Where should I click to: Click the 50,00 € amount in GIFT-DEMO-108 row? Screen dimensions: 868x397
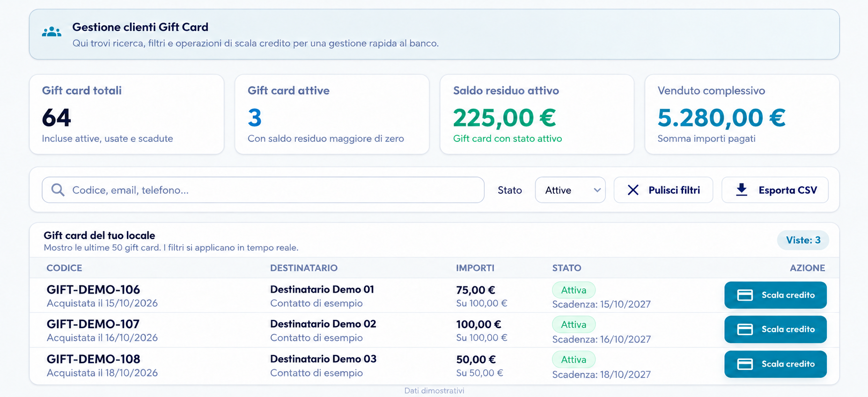click(x=476, y=360)
